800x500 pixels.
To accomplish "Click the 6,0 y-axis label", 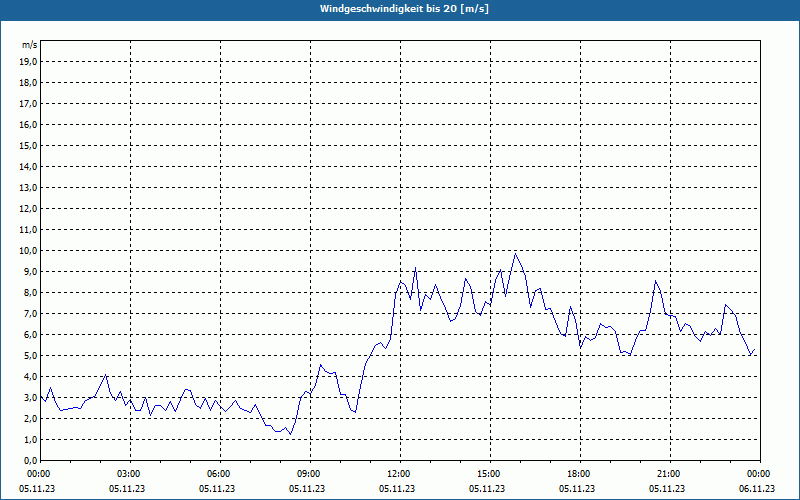I will pos(31,335).
